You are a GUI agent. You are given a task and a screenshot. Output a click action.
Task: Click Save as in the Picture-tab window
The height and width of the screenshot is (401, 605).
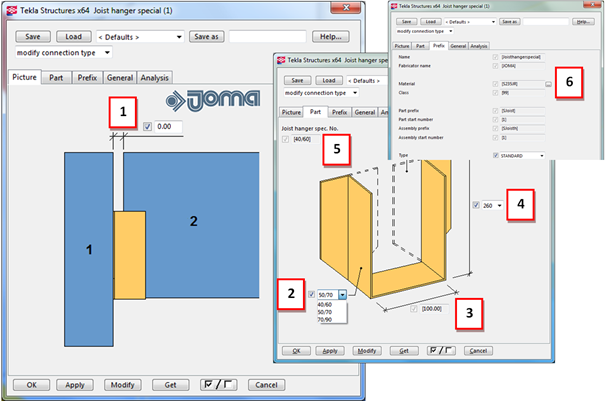pos(206,37)
